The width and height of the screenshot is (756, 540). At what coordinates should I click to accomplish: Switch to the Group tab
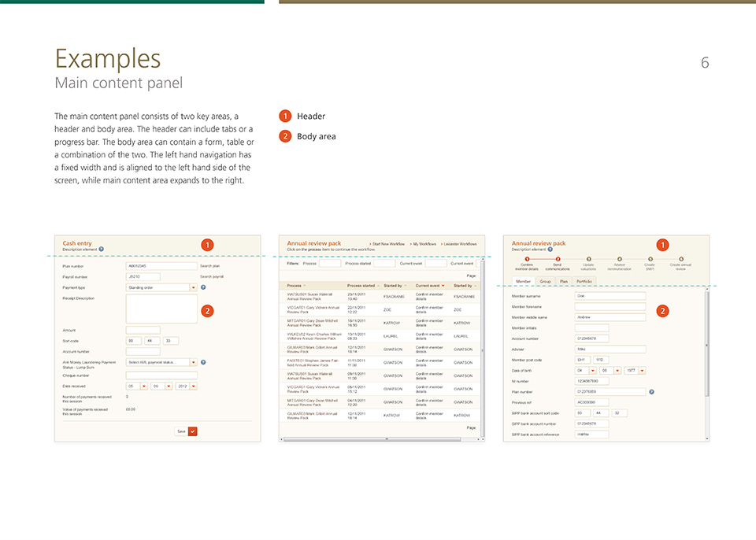(545, 281)
